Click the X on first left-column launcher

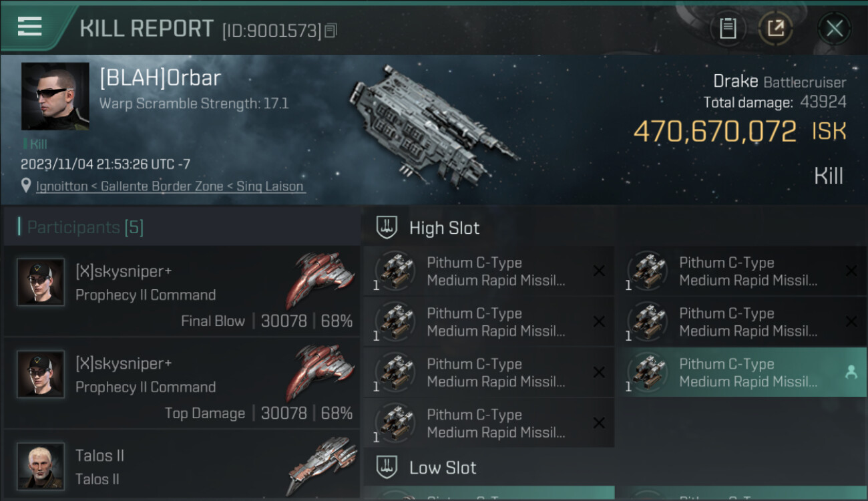[x=599, y=271]
